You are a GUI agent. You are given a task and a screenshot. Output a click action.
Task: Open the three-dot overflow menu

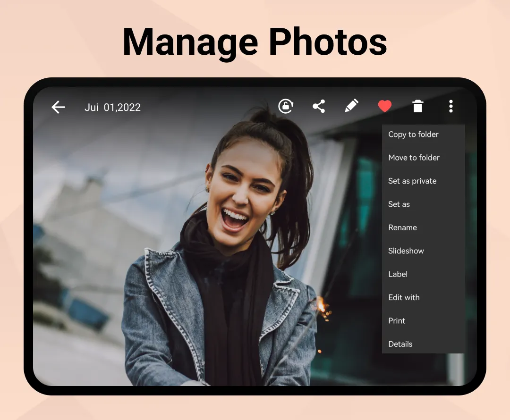pyautogui.click(x=451, y=107)
